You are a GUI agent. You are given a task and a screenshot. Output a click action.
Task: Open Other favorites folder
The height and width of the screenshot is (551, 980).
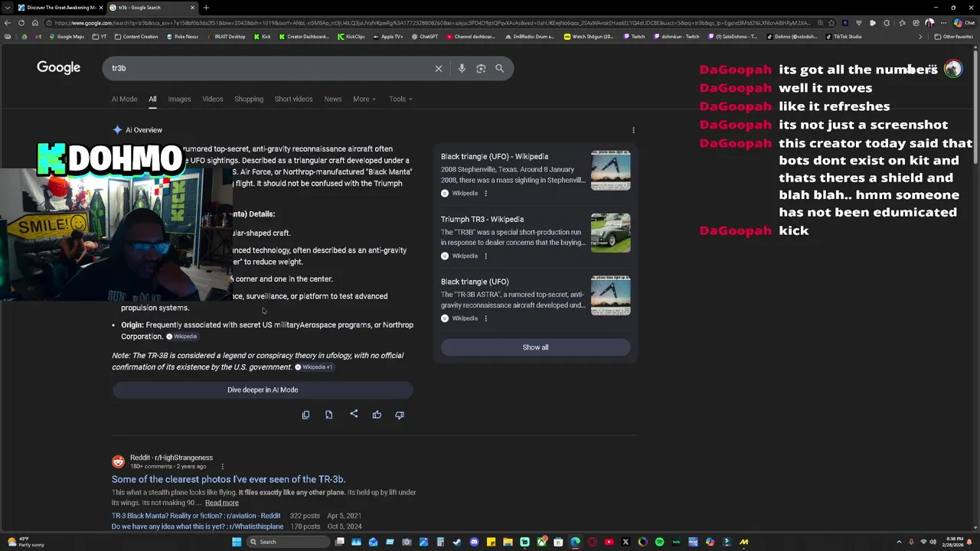point(953,37)
